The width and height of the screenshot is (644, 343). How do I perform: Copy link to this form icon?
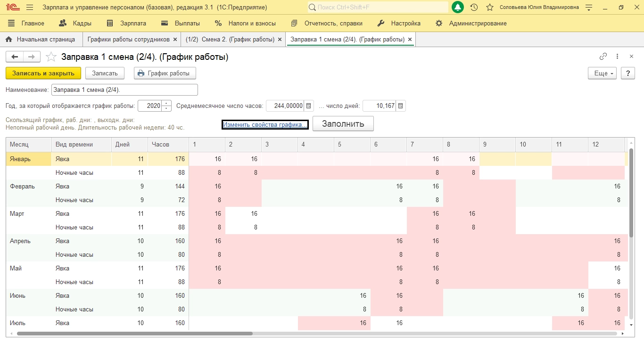(603, 57)
